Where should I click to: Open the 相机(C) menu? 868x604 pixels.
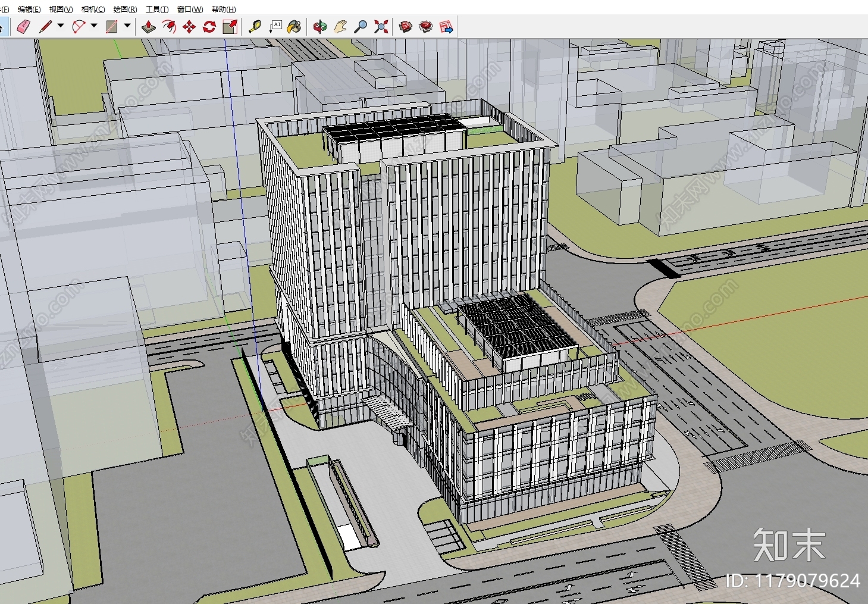coord(93,9)
